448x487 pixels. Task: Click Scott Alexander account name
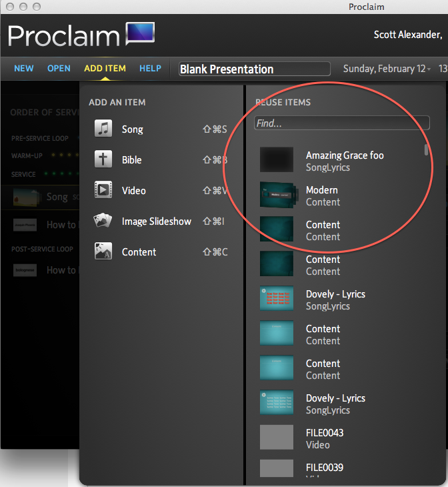pyautogui.click(x=407, y=34)
